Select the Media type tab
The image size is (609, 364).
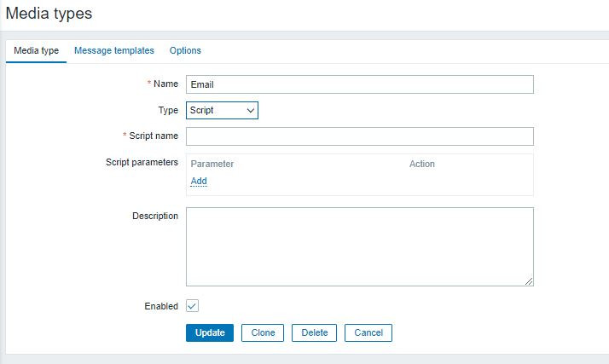point(37,50)
